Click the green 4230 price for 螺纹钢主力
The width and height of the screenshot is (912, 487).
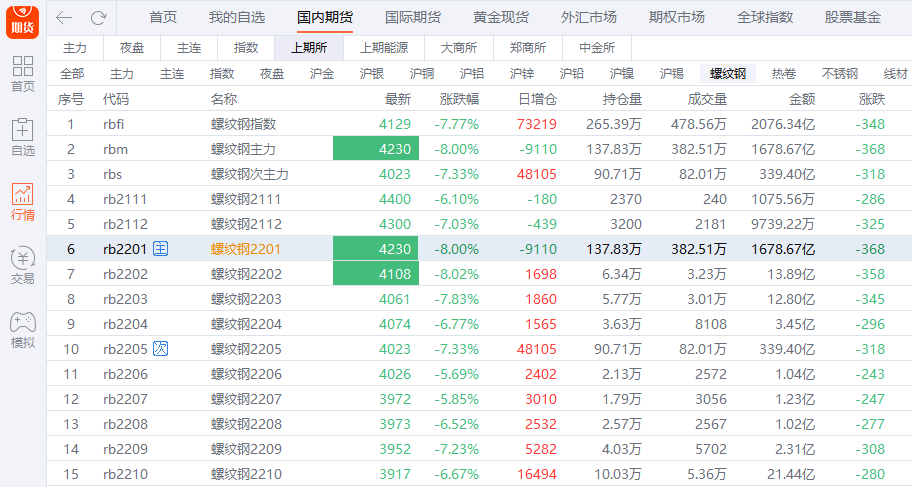tap(376, 149)
